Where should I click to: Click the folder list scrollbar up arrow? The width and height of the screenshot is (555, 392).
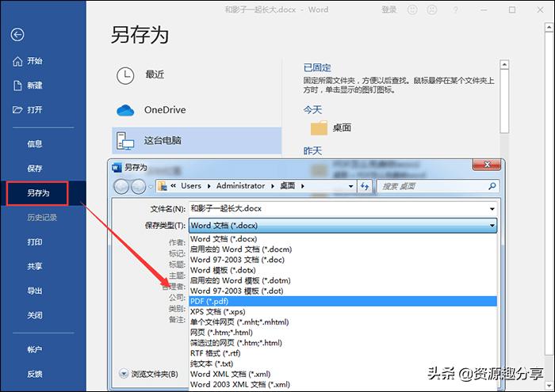click(x=504, y=65)
